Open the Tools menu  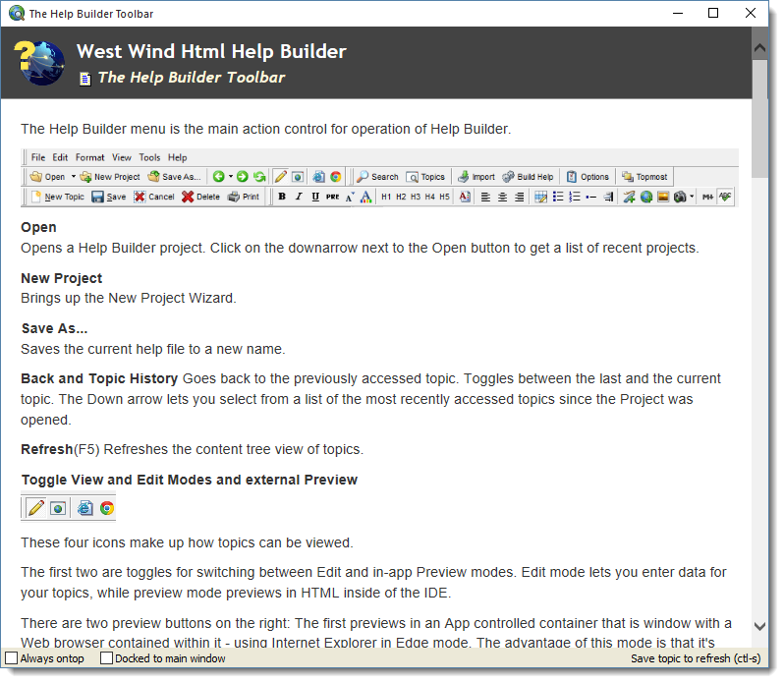coord(149,157)
